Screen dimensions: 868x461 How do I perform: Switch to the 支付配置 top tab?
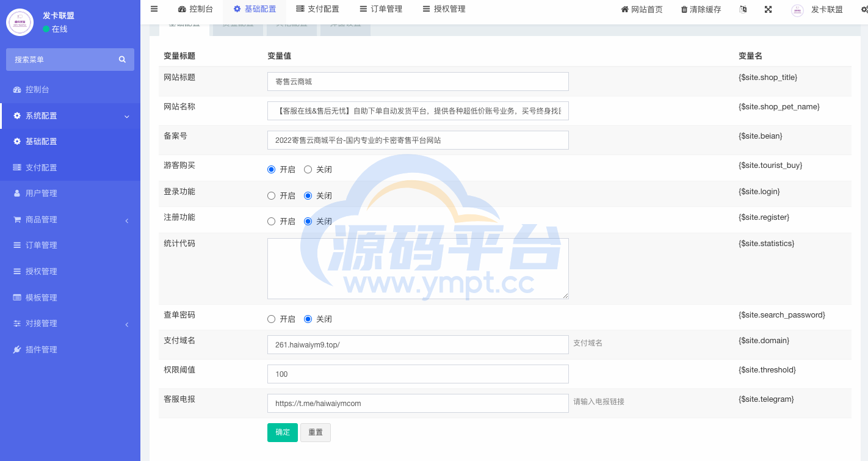click(x=317, y=9)
